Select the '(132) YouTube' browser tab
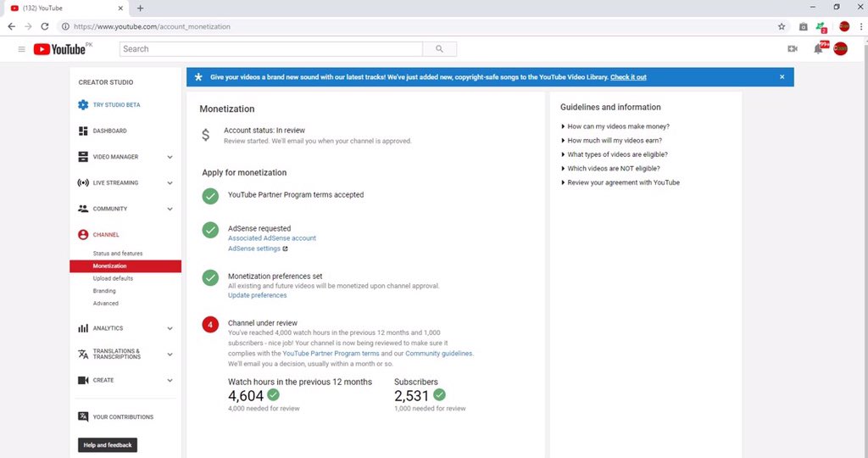The height and width of the screenshot is (458, 868). pyautogui.click(x=66, y=8)
